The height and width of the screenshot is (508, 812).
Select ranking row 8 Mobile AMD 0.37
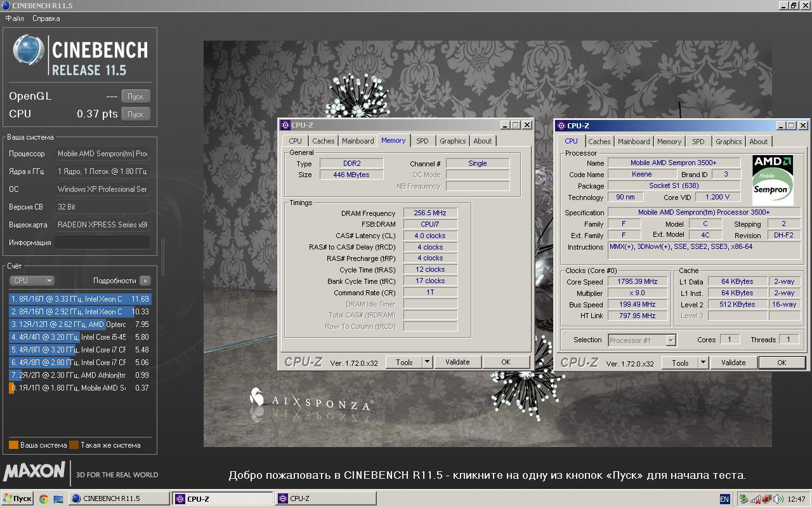click(80, 387)
